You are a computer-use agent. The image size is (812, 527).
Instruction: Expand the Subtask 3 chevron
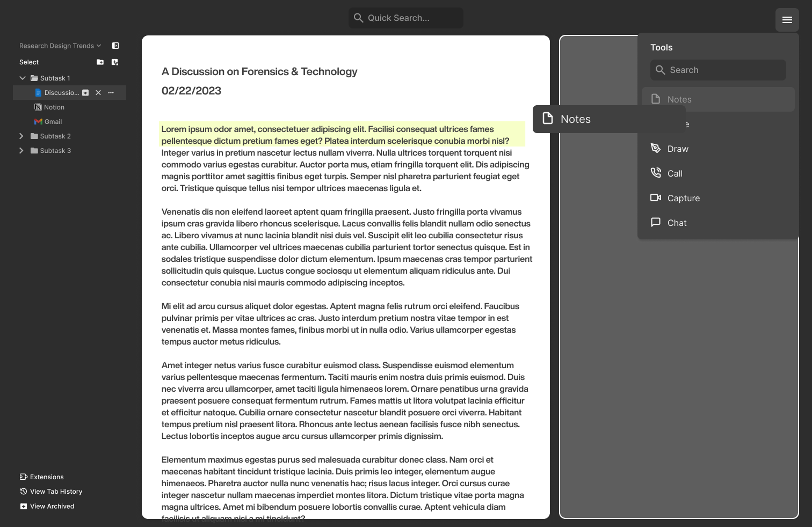point(21,151)
